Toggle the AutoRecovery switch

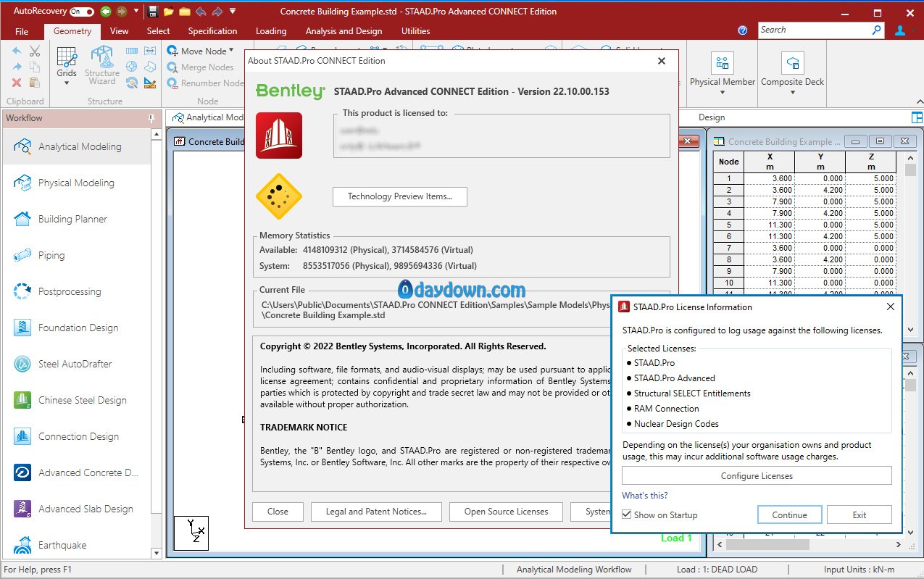click(x=82, y=12)
